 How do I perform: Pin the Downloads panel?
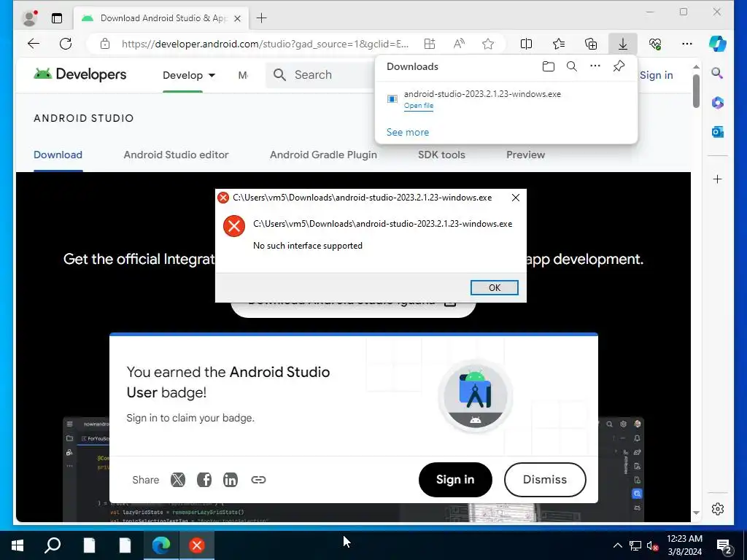click(x=619, y=66)
